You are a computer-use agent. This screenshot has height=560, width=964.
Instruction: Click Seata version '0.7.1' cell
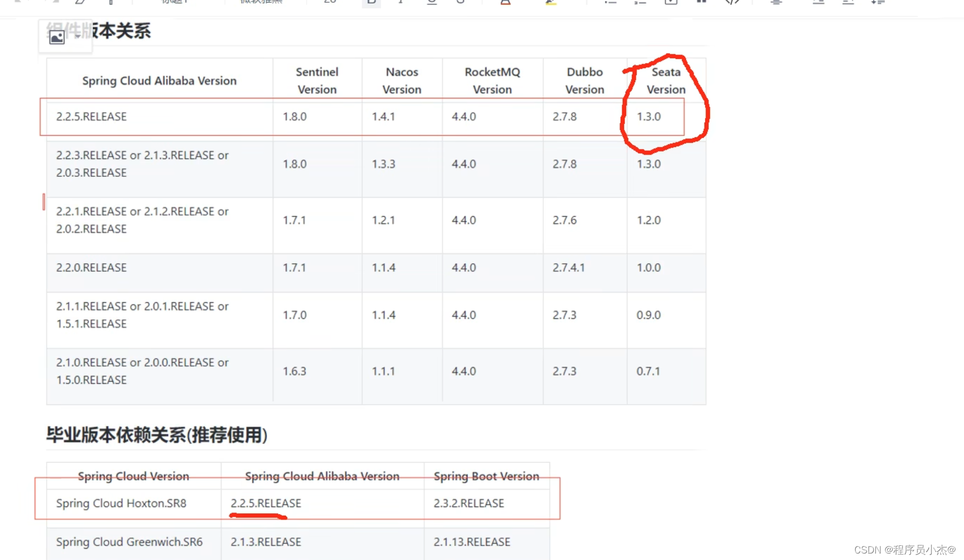(648, 371)
